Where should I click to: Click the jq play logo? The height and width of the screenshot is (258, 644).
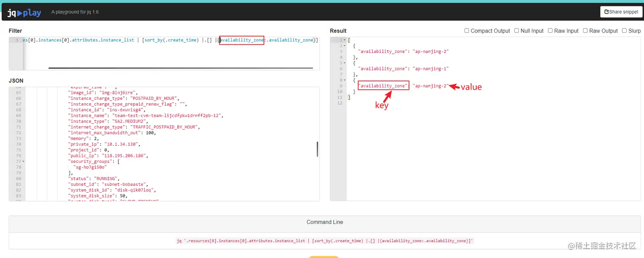point(24,12)
